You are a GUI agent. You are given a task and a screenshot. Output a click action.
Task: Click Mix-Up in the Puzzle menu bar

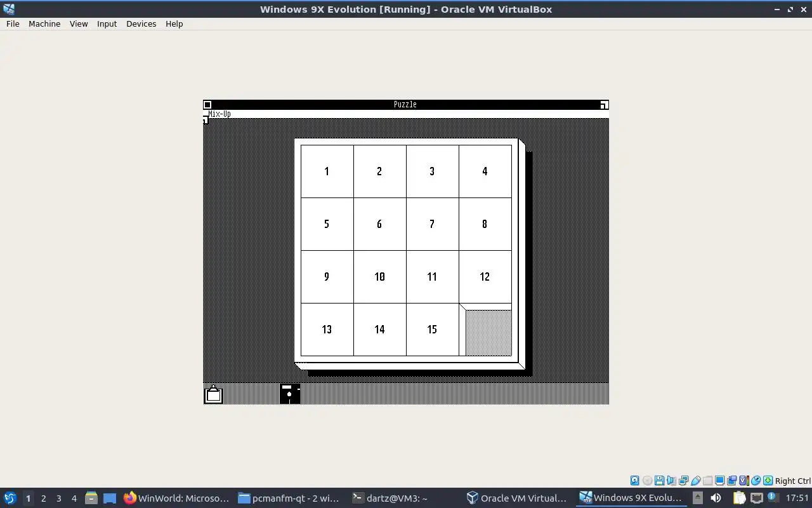[x=219, y=114]
